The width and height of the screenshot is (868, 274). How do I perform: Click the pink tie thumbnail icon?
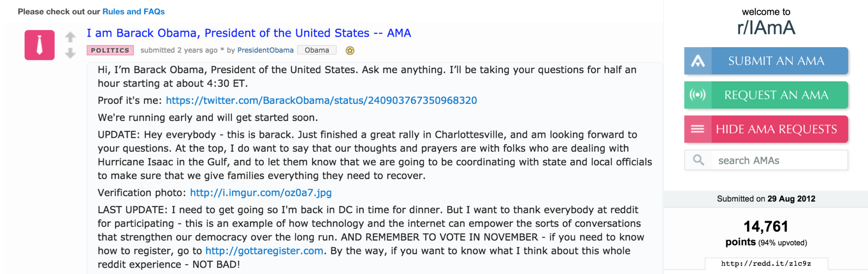pos(39,45)
